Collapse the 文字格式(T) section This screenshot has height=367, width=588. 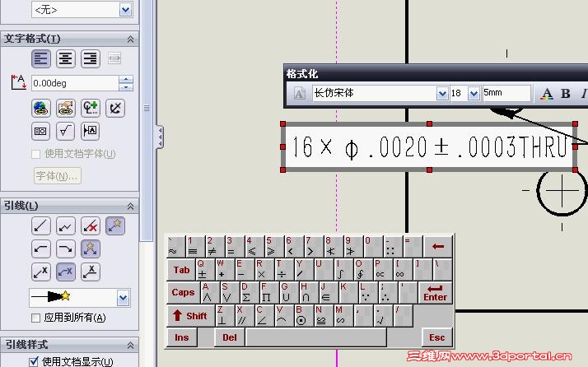(x=130, y=39)
